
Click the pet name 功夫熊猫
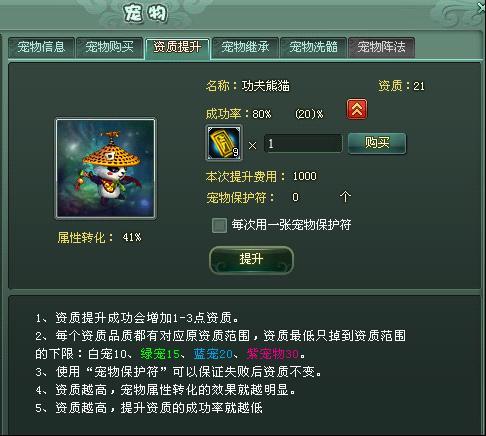(x=266, y=86)
